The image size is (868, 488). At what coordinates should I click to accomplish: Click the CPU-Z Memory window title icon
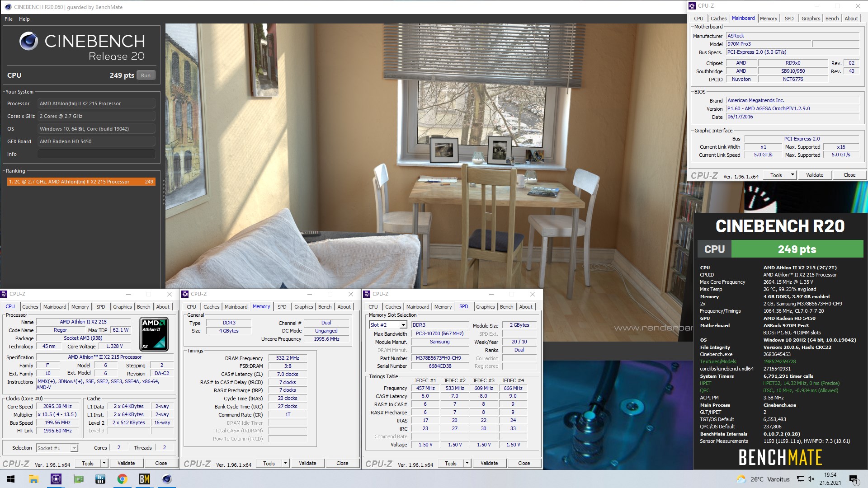pyautogui.click(x=185, y=294)
